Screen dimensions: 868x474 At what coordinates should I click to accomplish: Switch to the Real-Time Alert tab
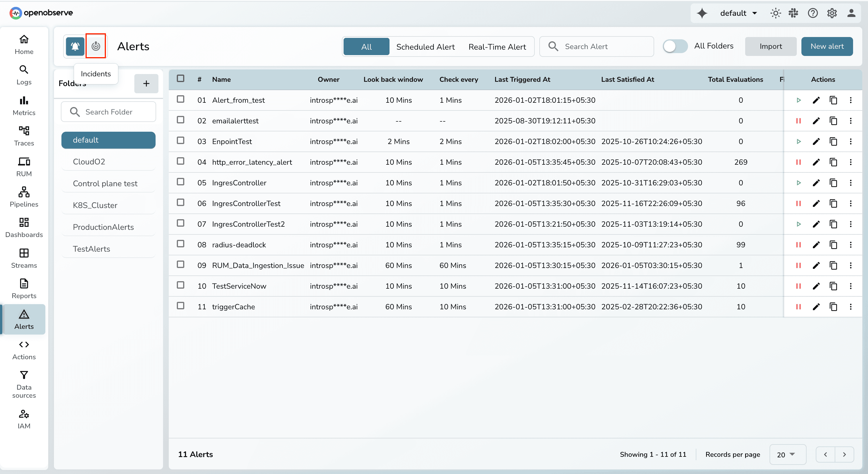pyautogui.click(x=497, y=46)
